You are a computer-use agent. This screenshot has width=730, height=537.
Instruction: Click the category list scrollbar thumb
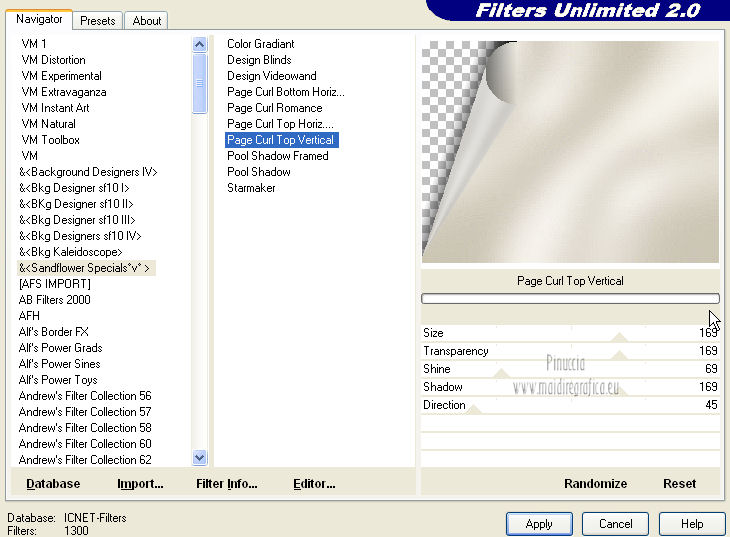click(199, 83)
